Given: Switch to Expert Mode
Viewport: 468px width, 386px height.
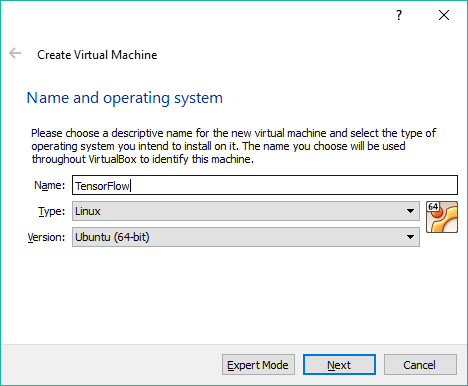Looking at the screenshot, I should tap(258, 365).
